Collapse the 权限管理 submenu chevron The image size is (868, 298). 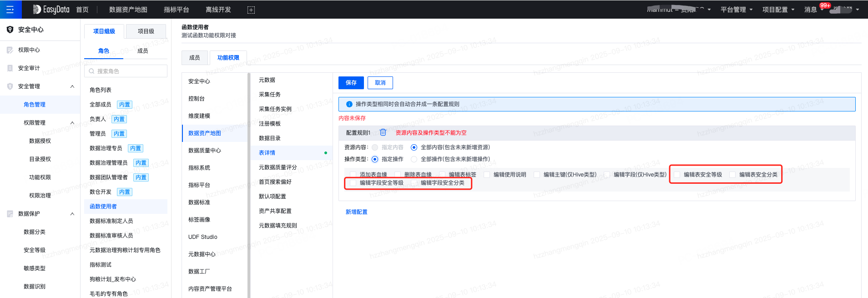(x=72, y=123)
